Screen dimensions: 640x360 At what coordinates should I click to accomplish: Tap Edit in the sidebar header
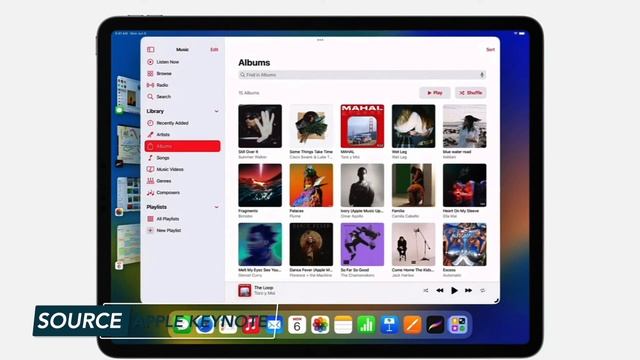(x=214, y=49)
